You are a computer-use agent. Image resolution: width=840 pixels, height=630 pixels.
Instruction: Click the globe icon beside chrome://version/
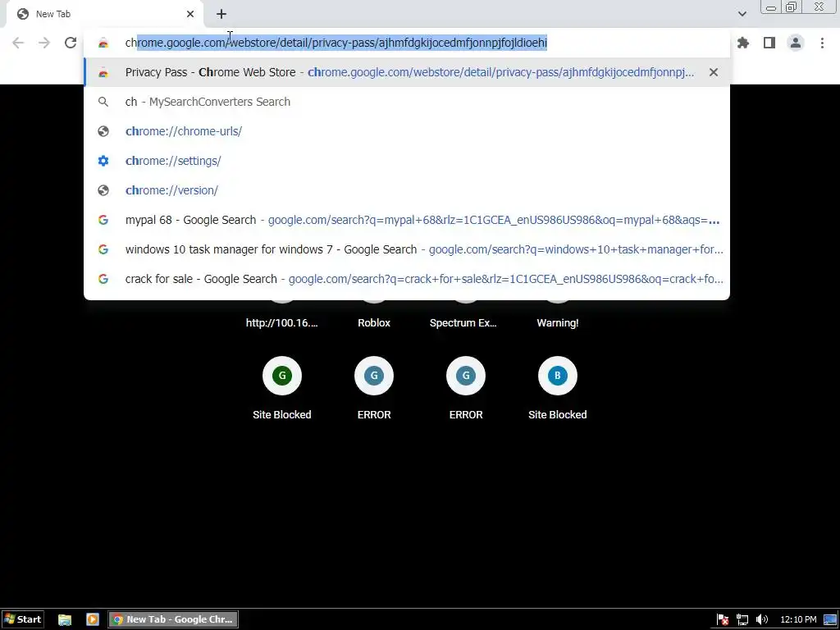click(103, 190)
